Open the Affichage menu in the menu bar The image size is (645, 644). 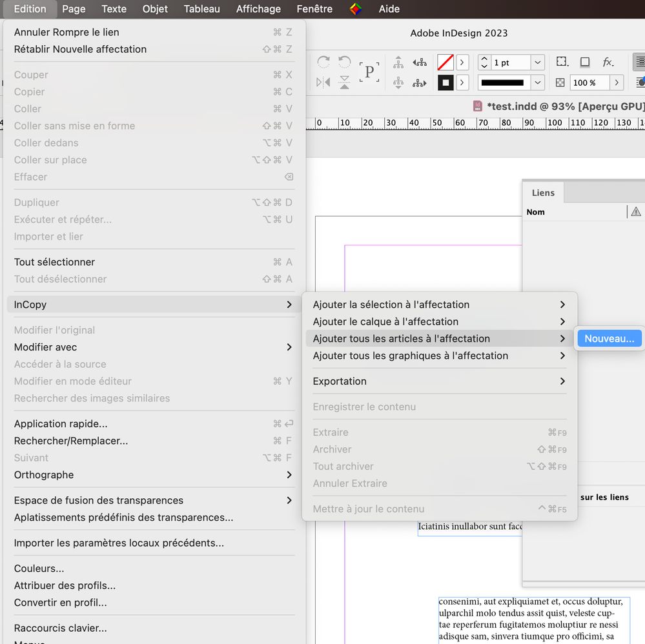coord(258,9)
